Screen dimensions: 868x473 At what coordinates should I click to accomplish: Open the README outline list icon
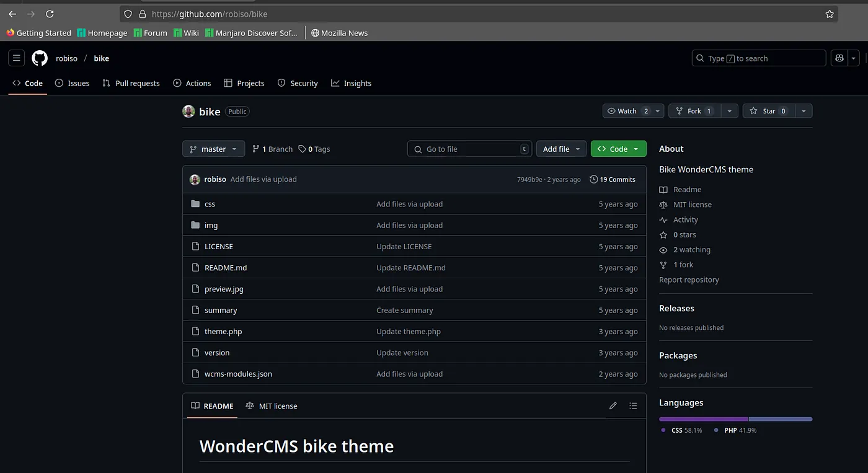click(633, 406)
